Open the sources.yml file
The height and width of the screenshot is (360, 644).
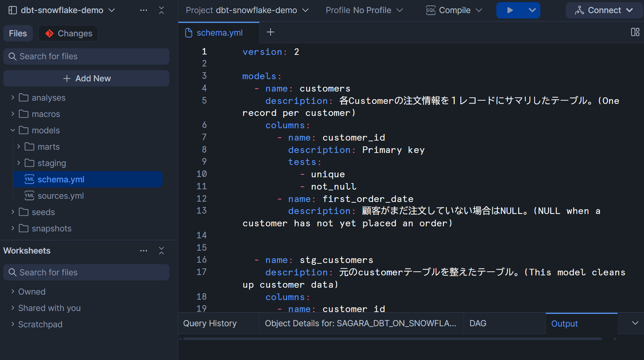click(60, 196)
